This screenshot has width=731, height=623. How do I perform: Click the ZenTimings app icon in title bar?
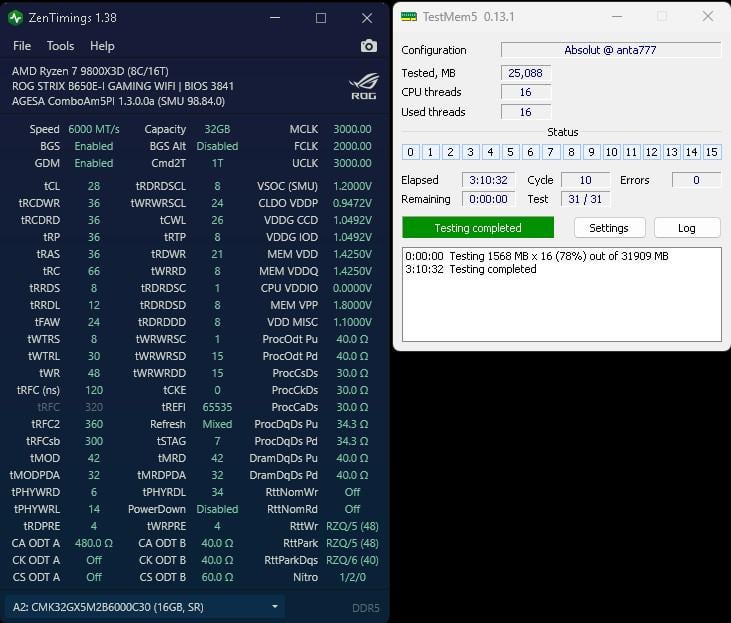coord(15,17)
